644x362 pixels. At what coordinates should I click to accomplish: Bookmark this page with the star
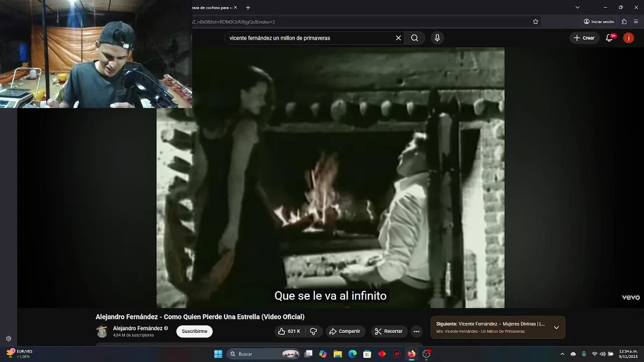535,22
